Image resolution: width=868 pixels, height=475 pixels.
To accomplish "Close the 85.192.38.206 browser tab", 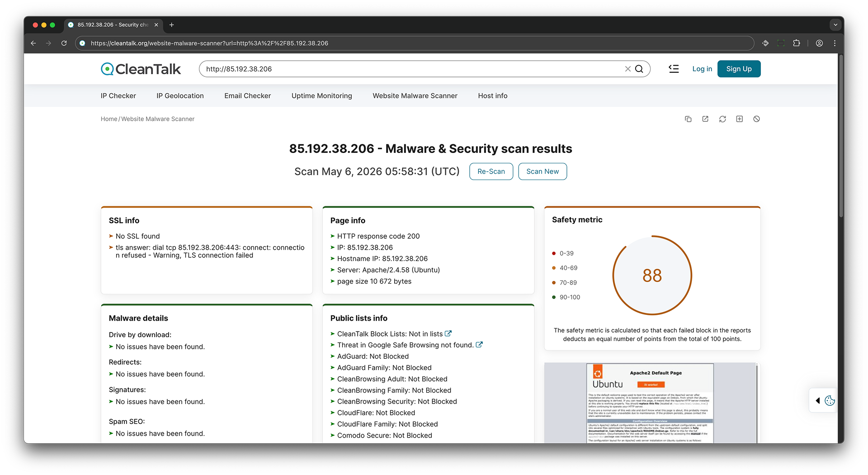I will click(156, 25).
